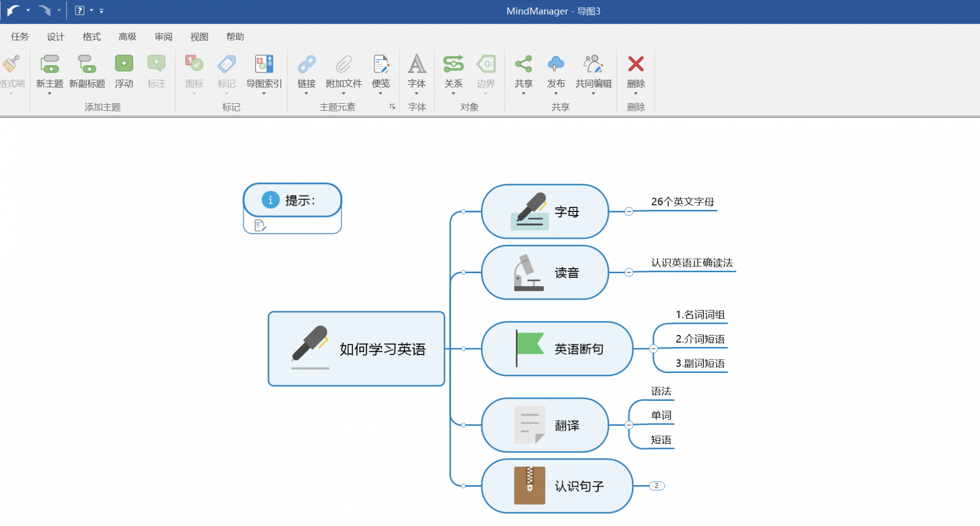Open the note icon under 提示 topic
This screenshot has width=980, height=526.
click(260, 225)
